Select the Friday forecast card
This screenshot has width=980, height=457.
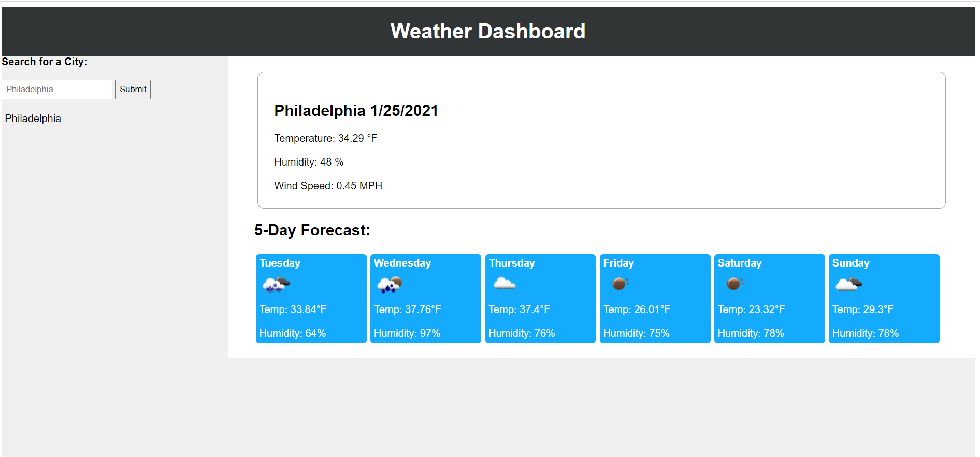click(655, 299)
